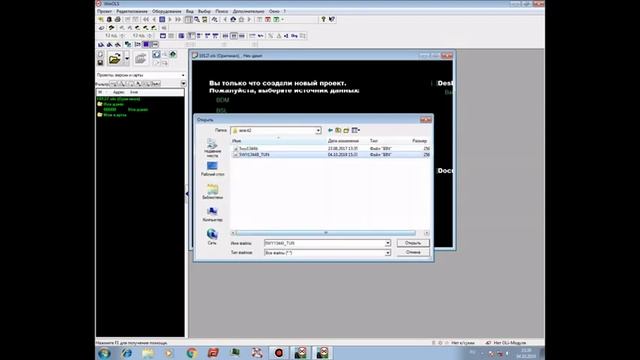Expand the Папка folder dropdown
The width and height of the screenshot is (640, 360).
click(x=318, y=131)
